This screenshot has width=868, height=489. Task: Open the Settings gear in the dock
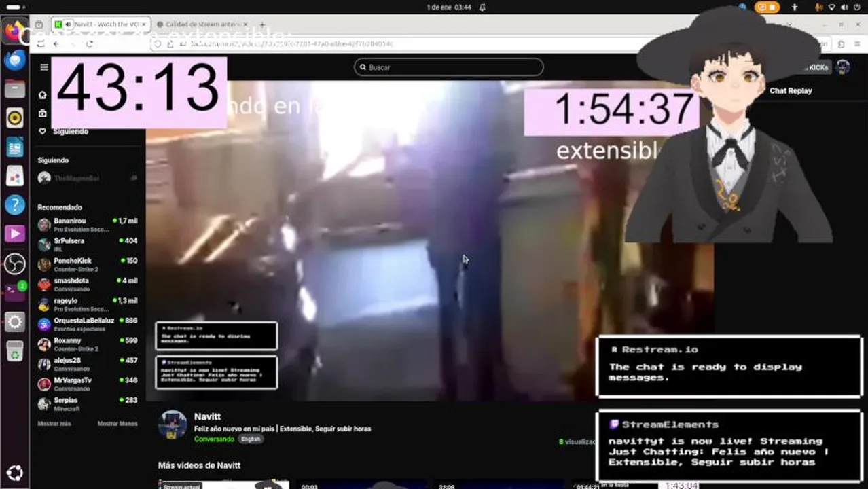click(15, 322)
